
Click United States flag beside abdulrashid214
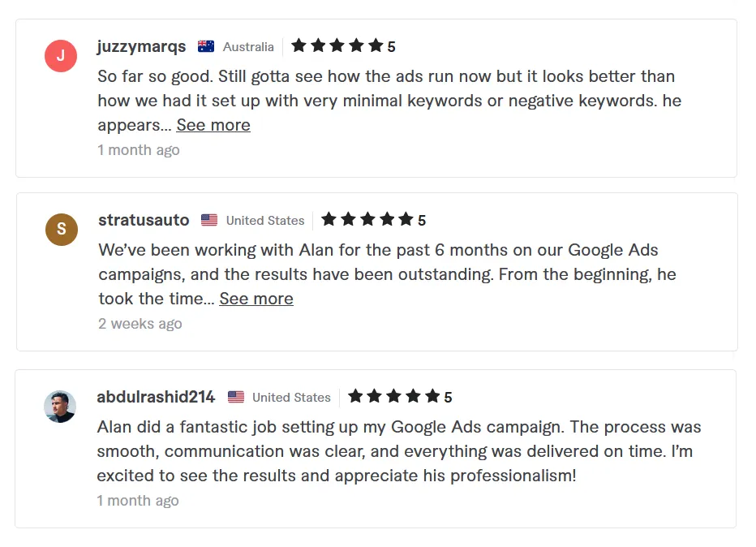pos(236,398)
